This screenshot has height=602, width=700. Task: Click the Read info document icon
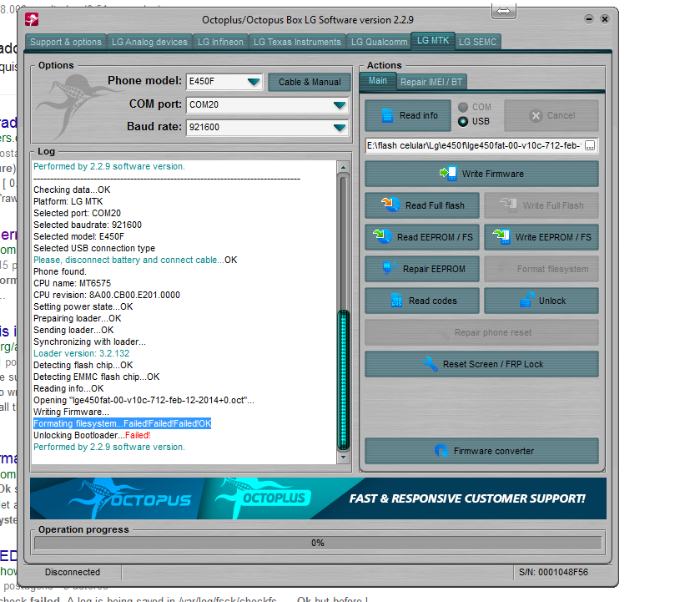[387, 115]
